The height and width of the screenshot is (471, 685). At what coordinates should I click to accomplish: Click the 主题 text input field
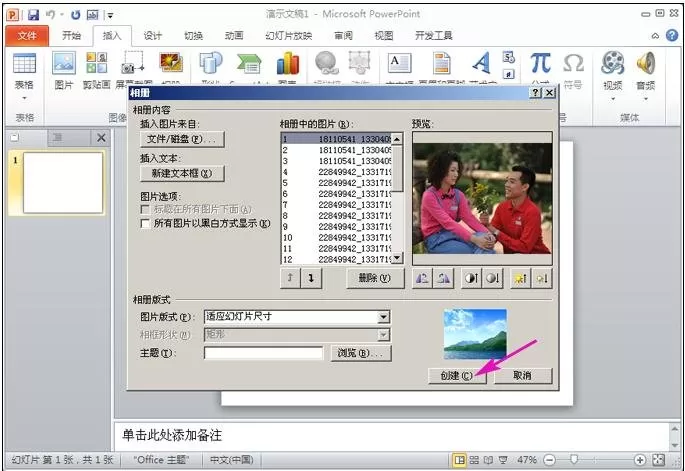point(263,353)
